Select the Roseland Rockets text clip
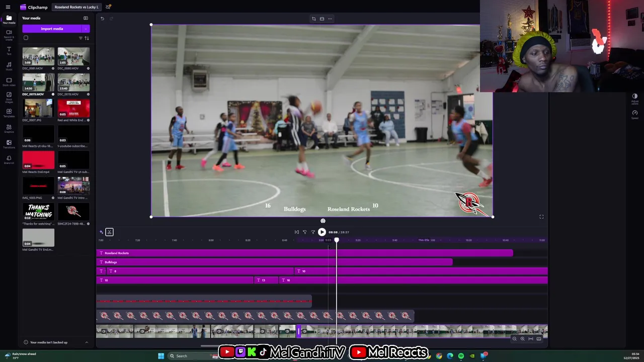Image resolution: width=644 pixels, height=362 pixels. [305, 253]
